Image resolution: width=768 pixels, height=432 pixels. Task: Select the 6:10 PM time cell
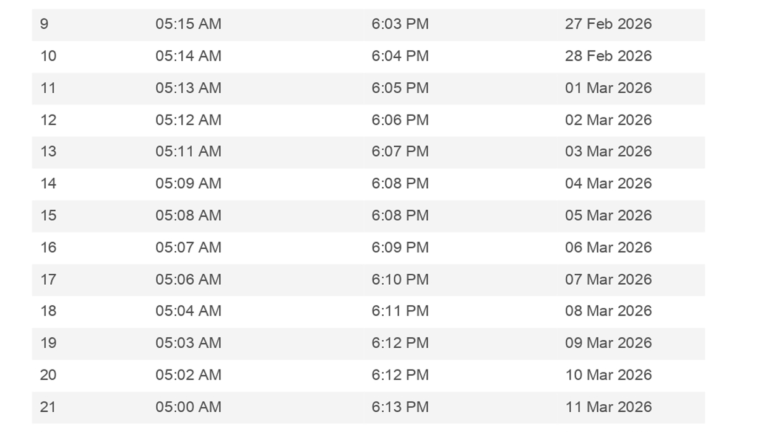[400, 279]
